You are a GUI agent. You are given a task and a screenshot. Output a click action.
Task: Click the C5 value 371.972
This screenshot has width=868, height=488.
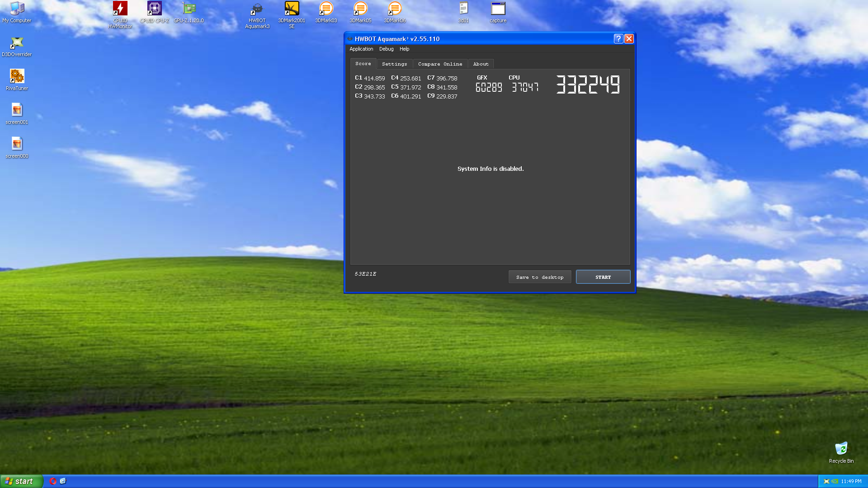coord(410,87)
